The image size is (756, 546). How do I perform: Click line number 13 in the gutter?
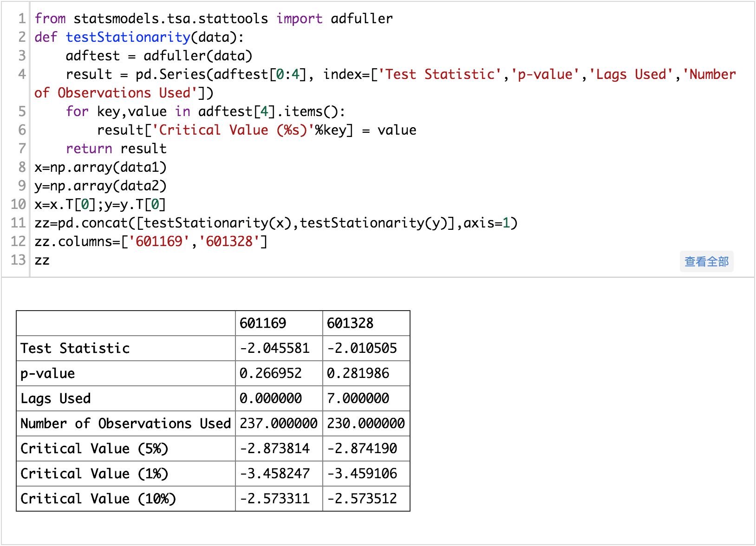tap(19, 260)
